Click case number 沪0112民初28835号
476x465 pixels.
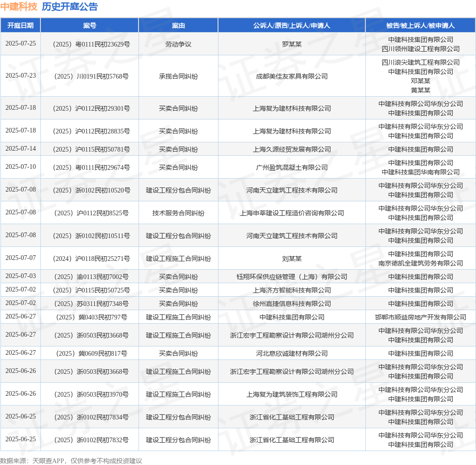pyautogui.click(x=92, y=131)
